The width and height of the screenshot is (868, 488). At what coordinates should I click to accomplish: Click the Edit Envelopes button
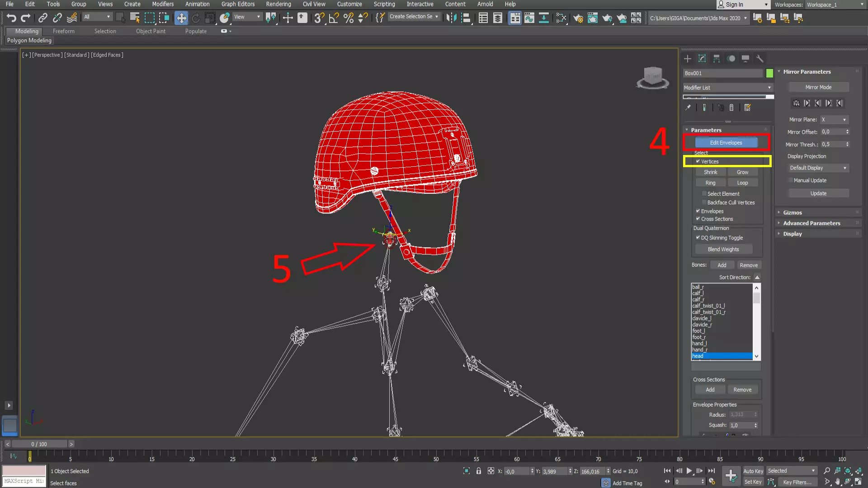(726, 143)
